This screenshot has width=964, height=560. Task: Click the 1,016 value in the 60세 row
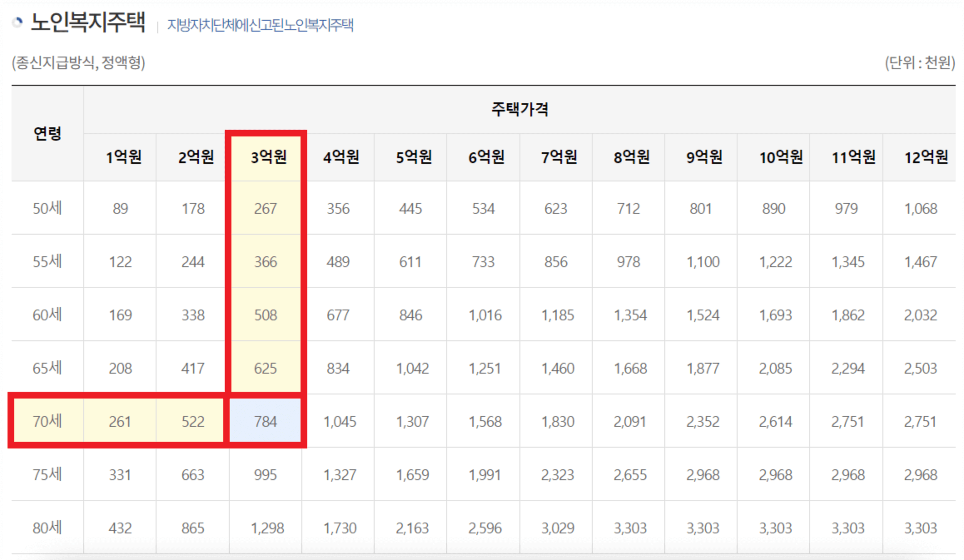(485, 315)
